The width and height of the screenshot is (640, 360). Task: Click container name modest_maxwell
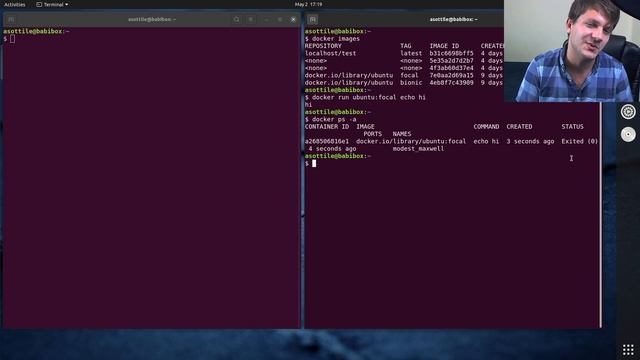coord(418,149)
